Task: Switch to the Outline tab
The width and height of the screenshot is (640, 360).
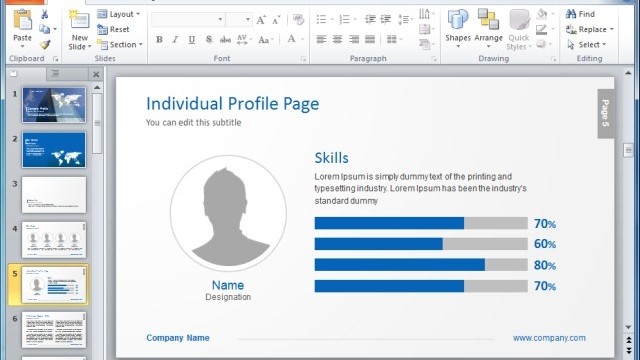Action: pyautogui.click(x=67, y=74)
